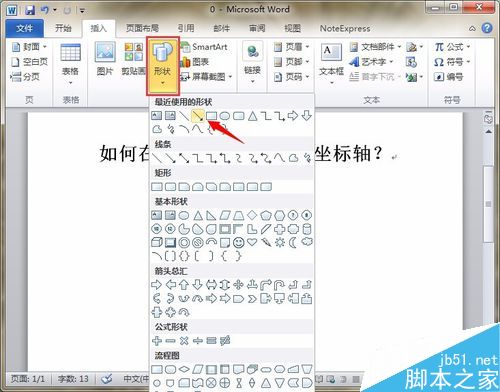Click the proofing check icon in status bar
The height and width of the screenshot is (392, 500).
[x=107, y=378]
